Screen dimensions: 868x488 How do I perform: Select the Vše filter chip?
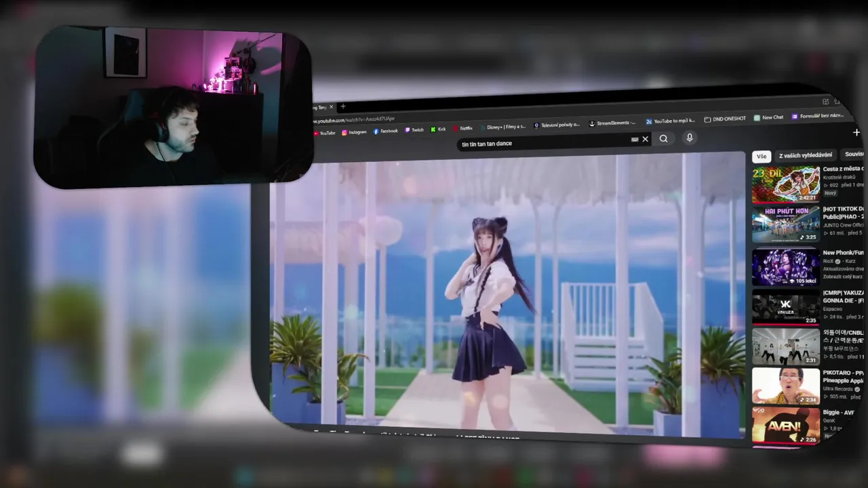pyautogui.click(x=762, y=157)
